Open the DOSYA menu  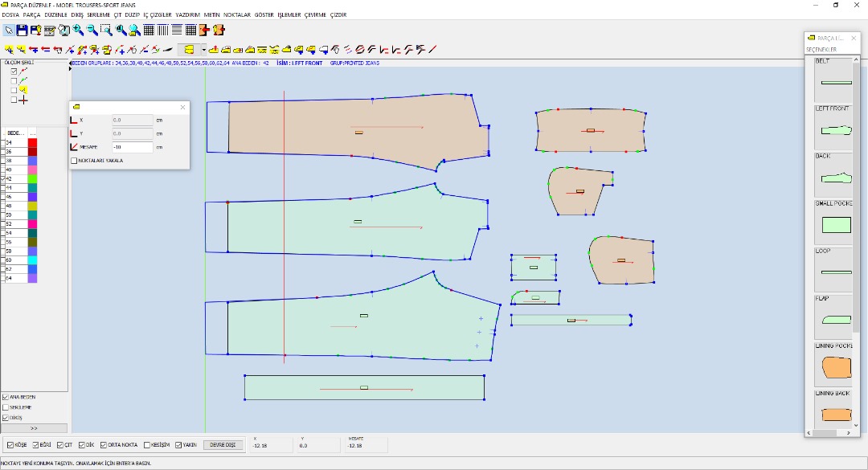pyautogui.click(x=10, y=14)
